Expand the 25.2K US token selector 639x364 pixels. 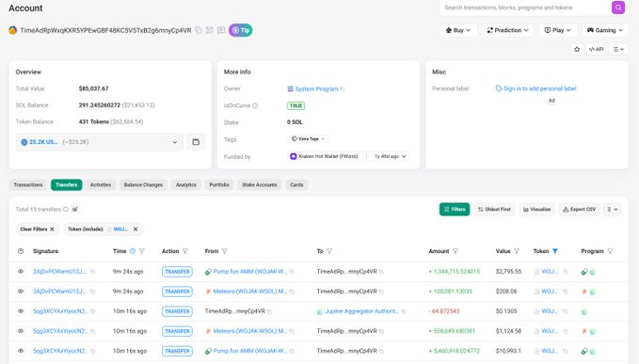point(100,142)
